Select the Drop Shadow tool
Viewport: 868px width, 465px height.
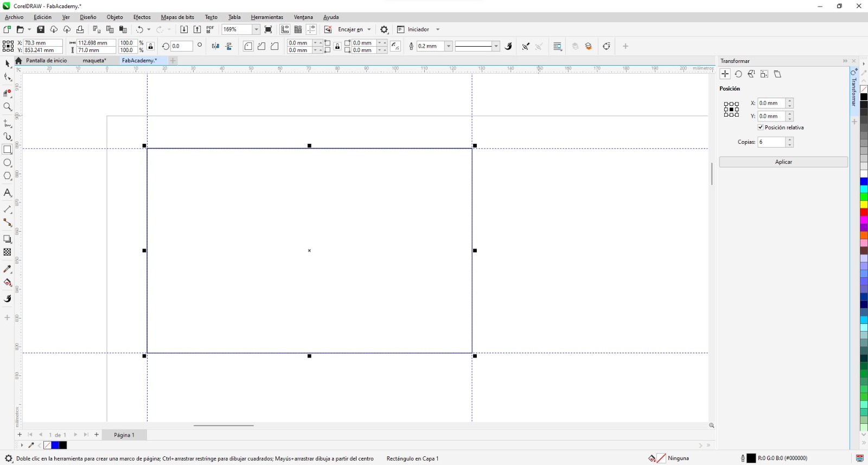coord(7,239)
